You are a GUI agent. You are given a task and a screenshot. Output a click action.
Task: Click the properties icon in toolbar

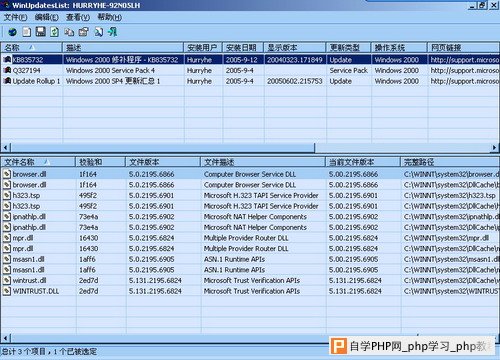(84, 32)
